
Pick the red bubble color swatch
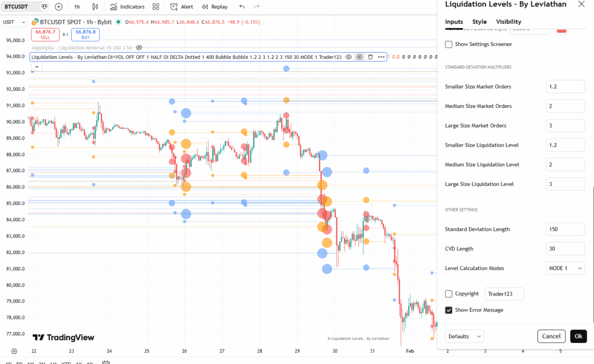point(562,30)
